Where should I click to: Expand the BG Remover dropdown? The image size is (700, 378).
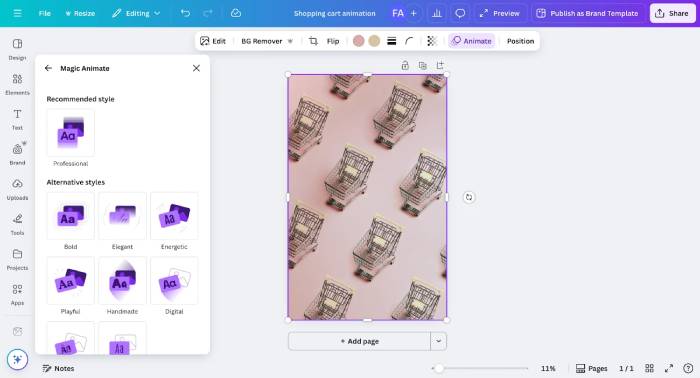pos(267,41)
